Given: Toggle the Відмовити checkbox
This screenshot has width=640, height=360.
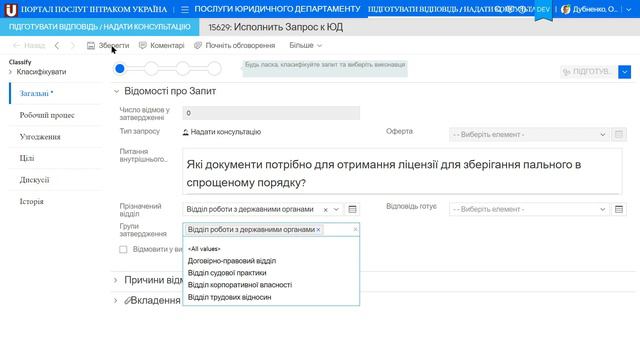Looking at the screenshot, I should tap(123, 249).
